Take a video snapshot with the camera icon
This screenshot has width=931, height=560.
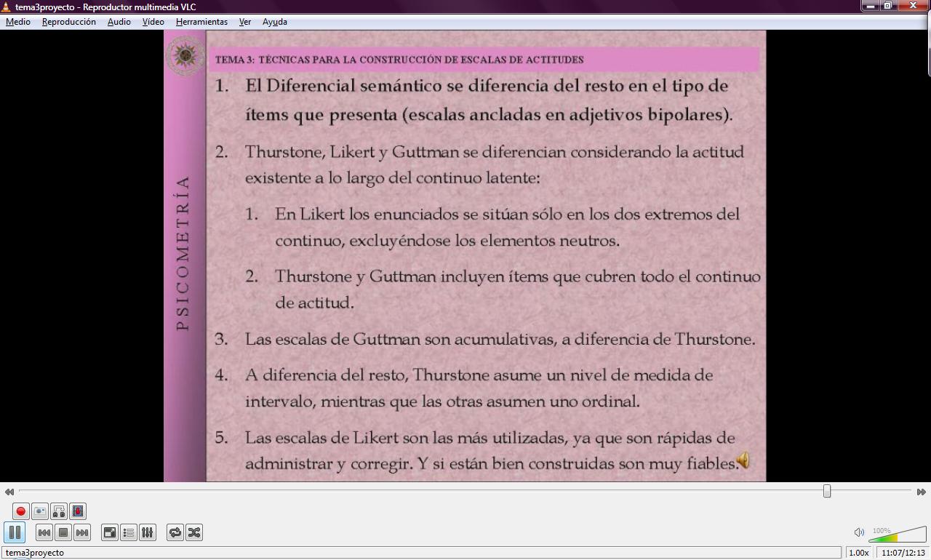coord(40,511)
